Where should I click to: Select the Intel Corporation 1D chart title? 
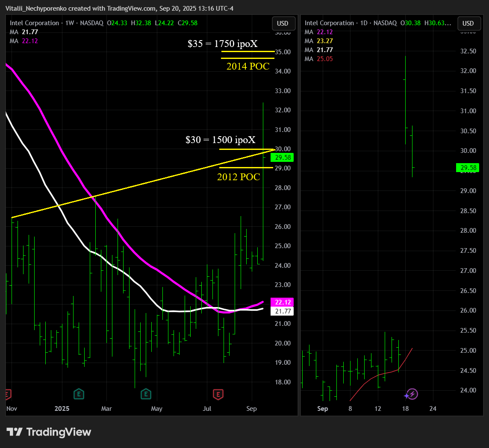coord(351,23)
